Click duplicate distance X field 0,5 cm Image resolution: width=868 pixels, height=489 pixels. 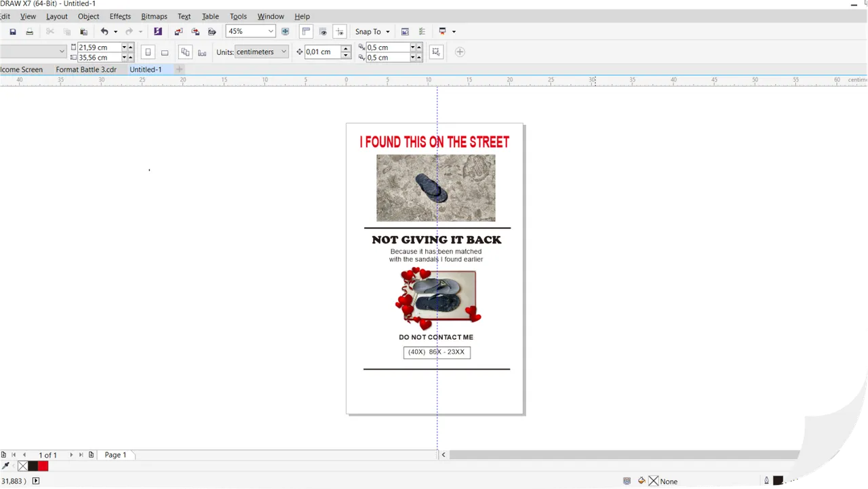(x=388, y=47)
